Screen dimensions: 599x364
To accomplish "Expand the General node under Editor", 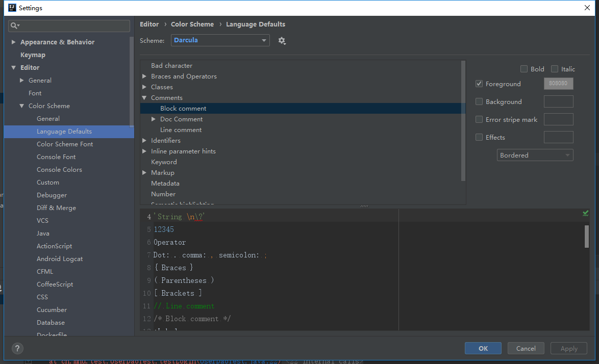I will click(22, 80).
